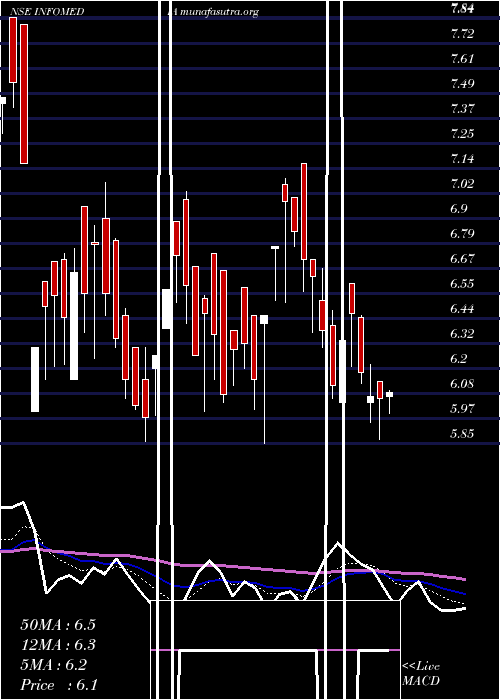Screen dimensions: 500x700
Task: Click the 6.79 price axis label
Action: [x=462, y=233]
